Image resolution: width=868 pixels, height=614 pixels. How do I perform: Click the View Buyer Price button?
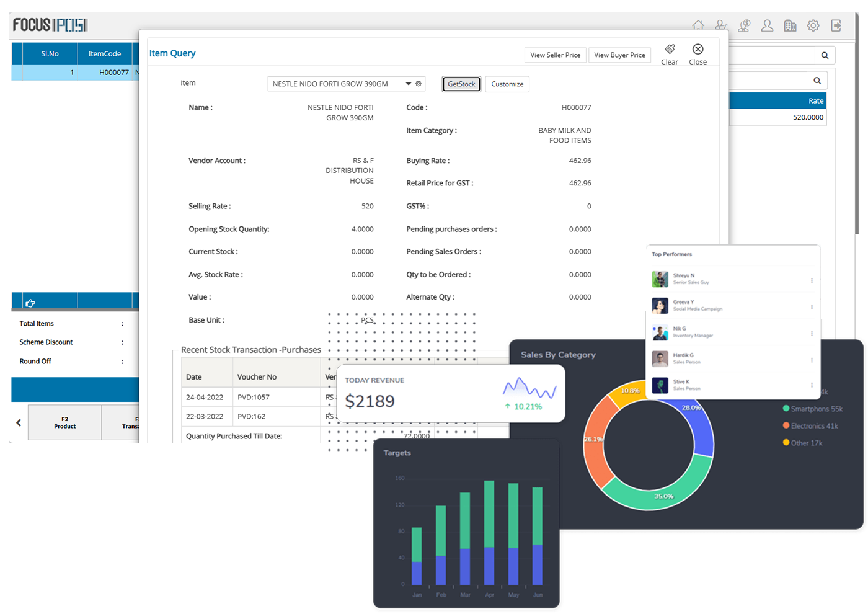click(x=619, y=55)
